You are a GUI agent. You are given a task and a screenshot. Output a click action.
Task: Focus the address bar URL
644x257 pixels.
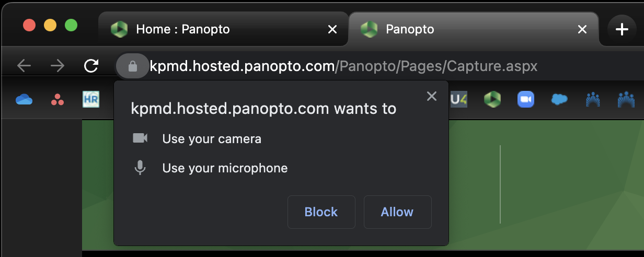click(x=343, y=66)
